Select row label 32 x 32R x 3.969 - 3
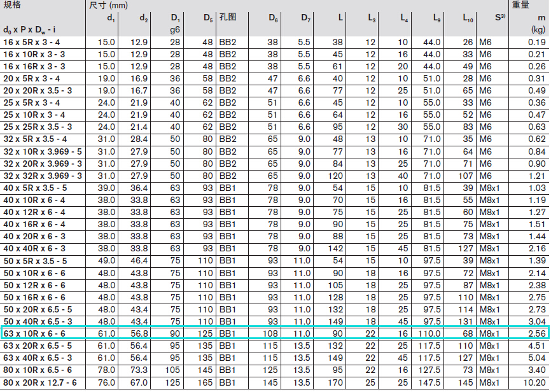 coord(43,176)
